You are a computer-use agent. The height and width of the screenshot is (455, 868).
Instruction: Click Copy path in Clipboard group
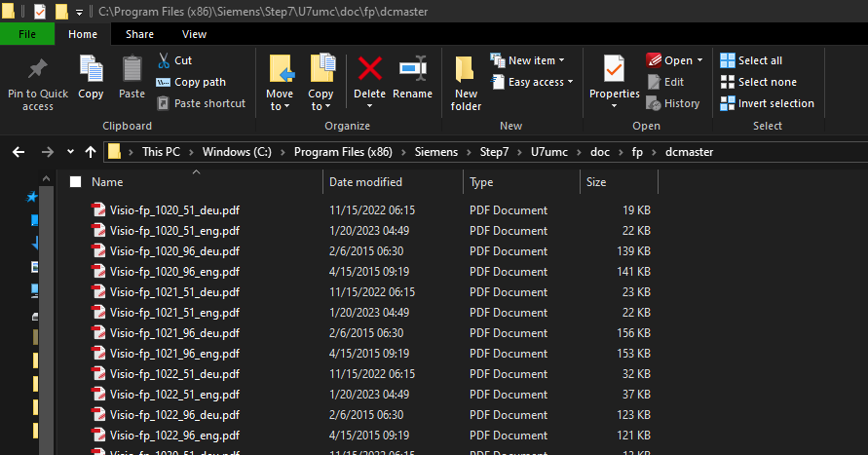tap(199, 82)
